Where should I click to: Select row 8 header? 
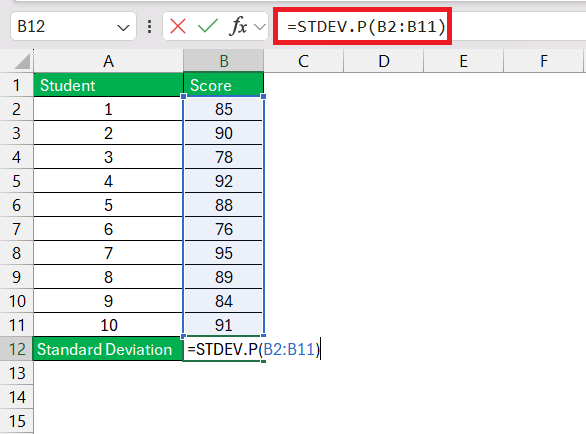(x=16, y=253)
